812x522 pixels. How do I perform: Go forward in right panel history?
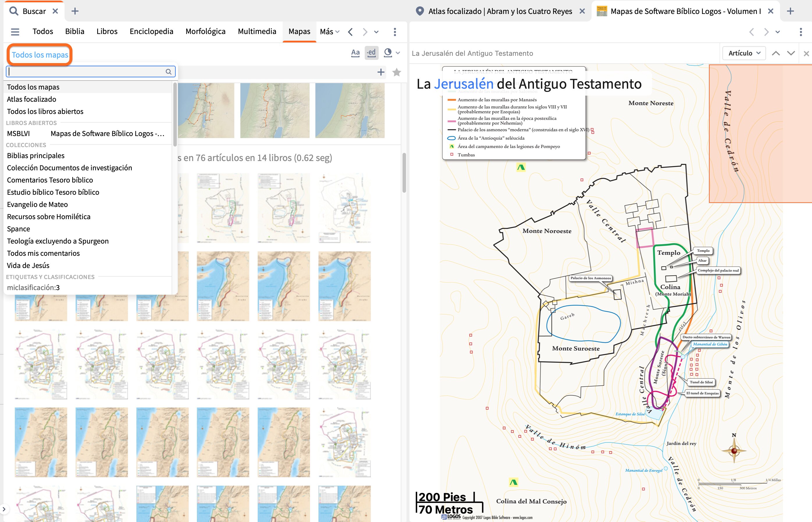[x=766, y=32]
